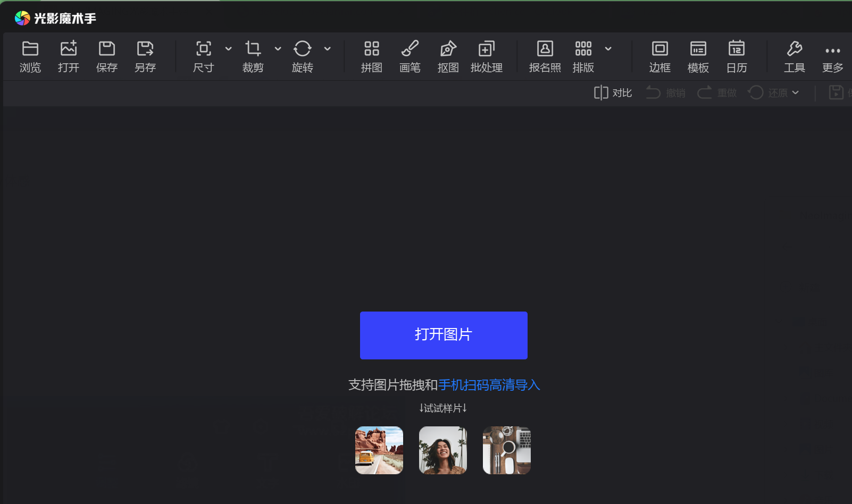This screenshot has width=852, height=504.
Task: Click the 手机扫码高清导入 import link
Action: click(x=489, y=385)
